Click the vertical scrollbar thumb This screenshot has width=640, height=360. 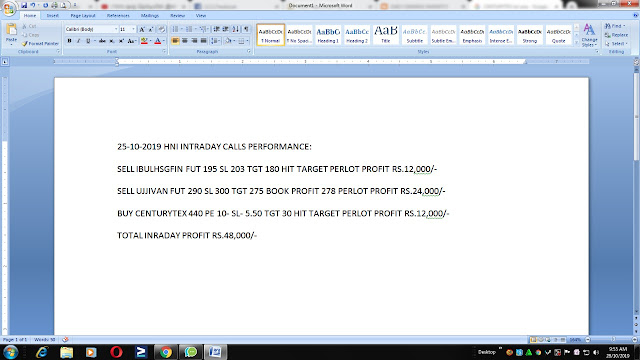[636, 116]
